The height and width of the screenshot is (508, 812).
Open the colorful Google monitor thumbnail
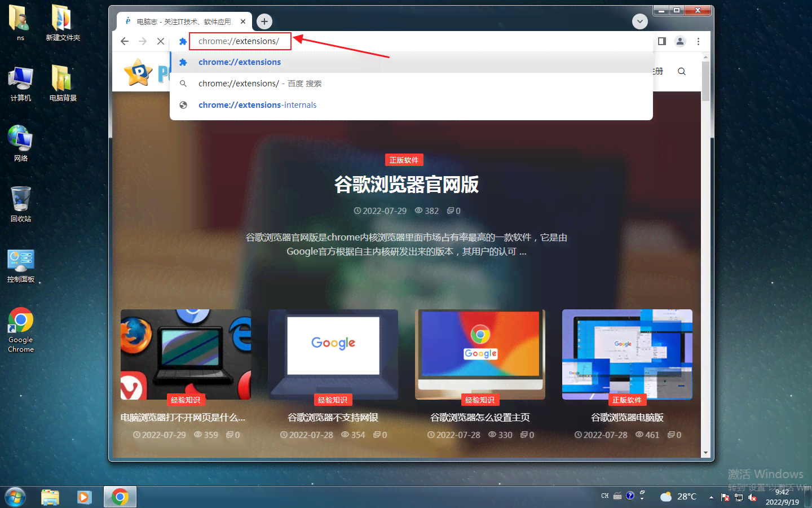click(x=480, y=354)
